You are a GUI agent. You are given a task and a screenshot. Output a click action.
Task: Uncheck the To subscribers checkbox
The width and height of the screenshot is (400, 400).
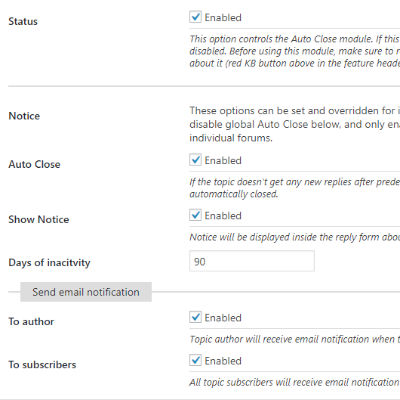point(195,360)
